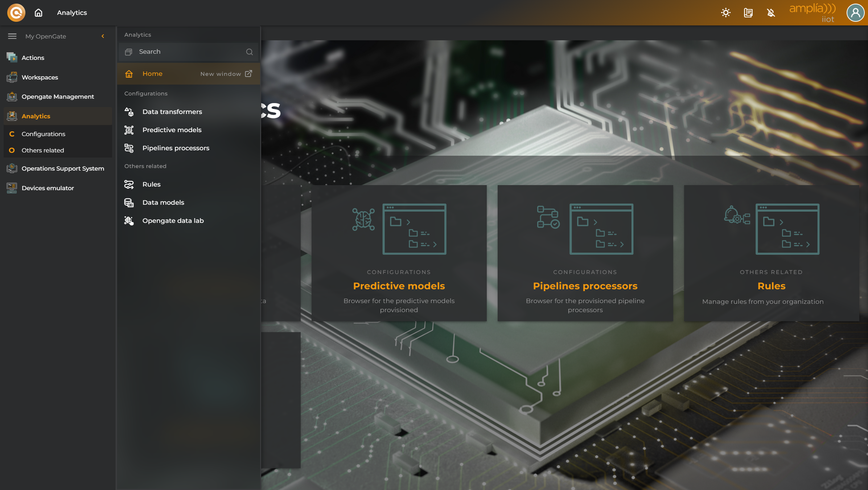Viewport: 868px width, 490px height.
Task: Click the search input field in Analytics
Action: point(188,51)
